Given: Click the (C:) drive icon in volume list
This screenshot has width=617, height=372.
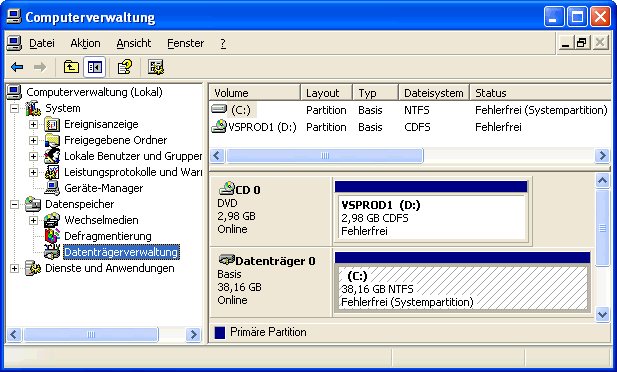Looking at the screenshot, I should pyautogui.click(x=219, y=109).
